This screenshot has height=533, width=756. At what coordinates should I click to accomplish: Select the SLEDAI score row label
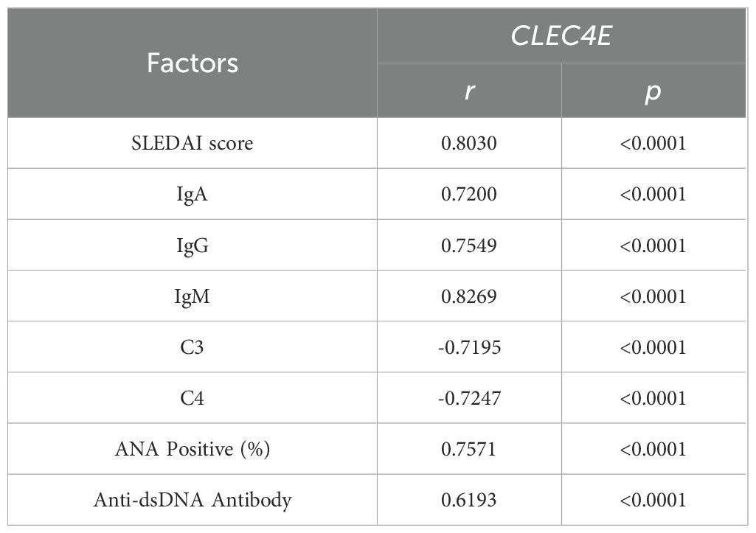(x=193, y=143)
